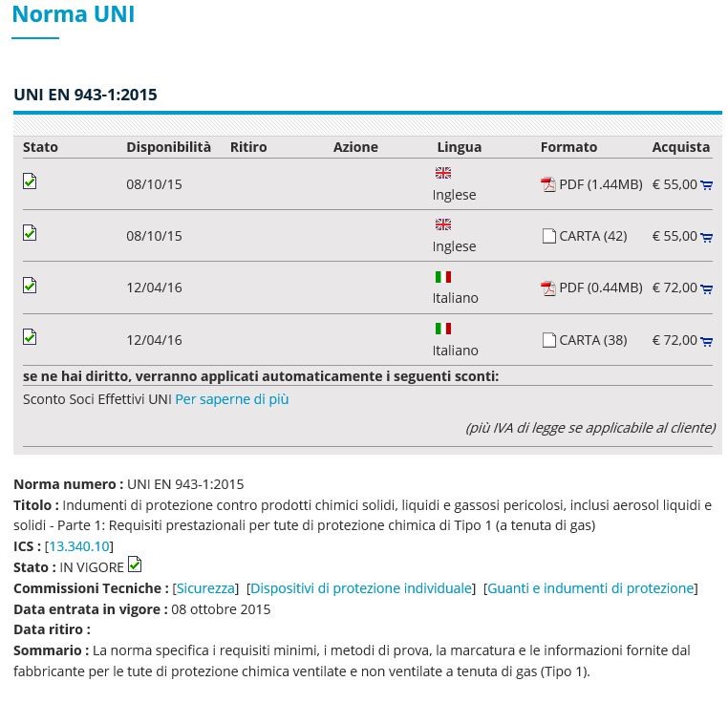Open Dispositivi di protezione individuale link
Screen dimensions: 728x703
pyautogui.click(x=361, y=588)
